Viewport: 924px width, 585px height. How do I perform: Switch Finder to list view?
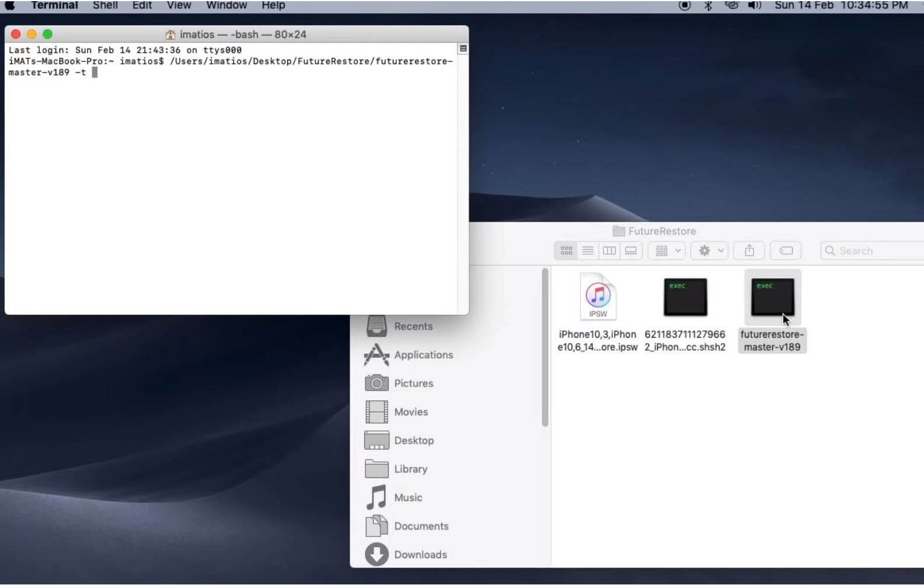click(x=588, y=251)
